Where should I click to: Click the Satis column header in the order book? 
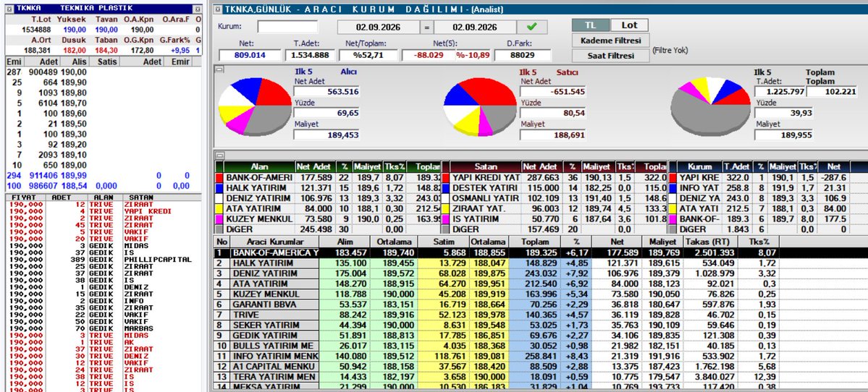click(107, 62)
